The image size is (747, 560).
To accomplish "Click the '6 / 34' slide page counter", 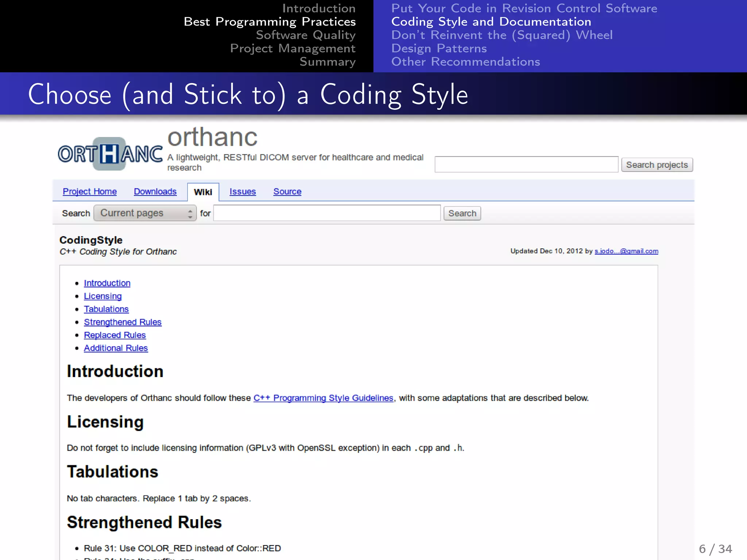I will [x=715, y=549].
